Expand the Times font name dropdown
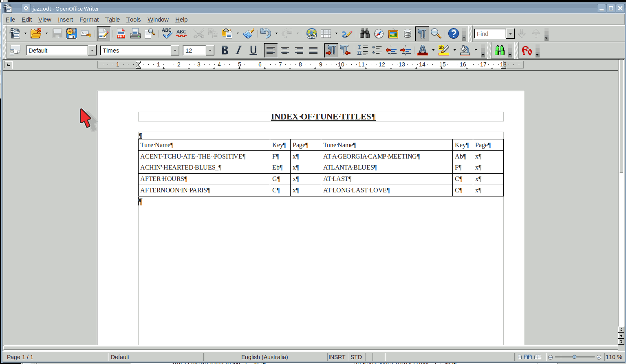 (x=175, y=50)
